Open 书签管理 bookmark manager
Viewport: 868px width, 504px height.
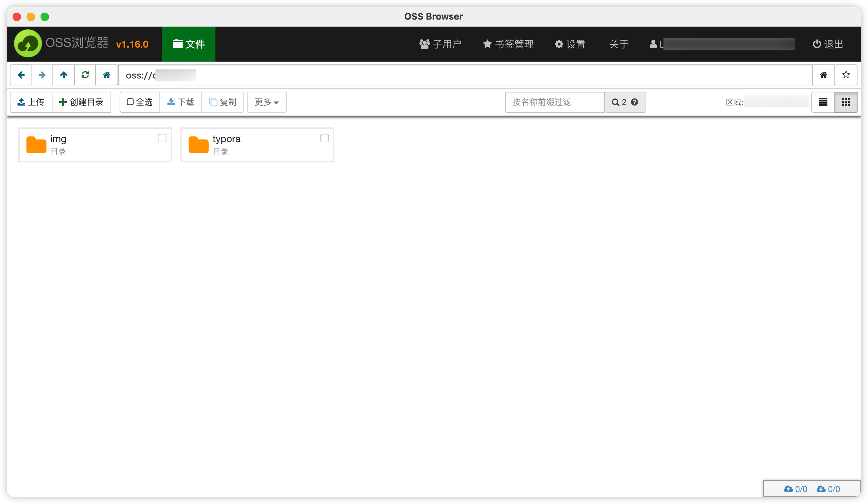[x=508, y=44]
